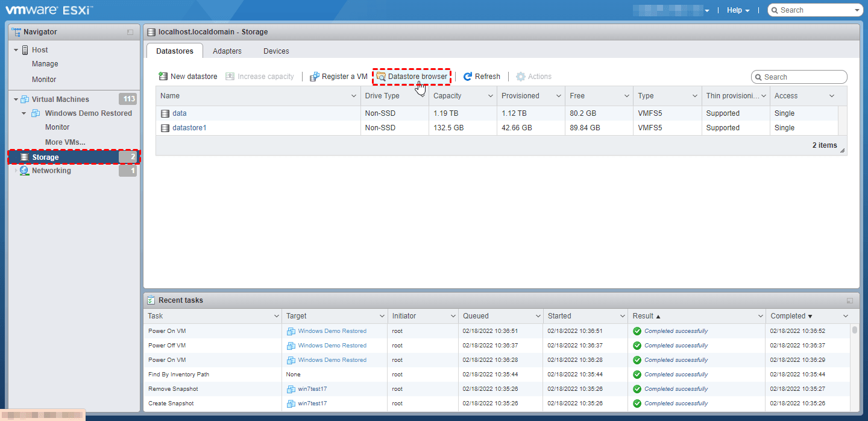Click the 132.5 GB capacity cell
This screenshot has width=868, height=421.
pos(448,128)
